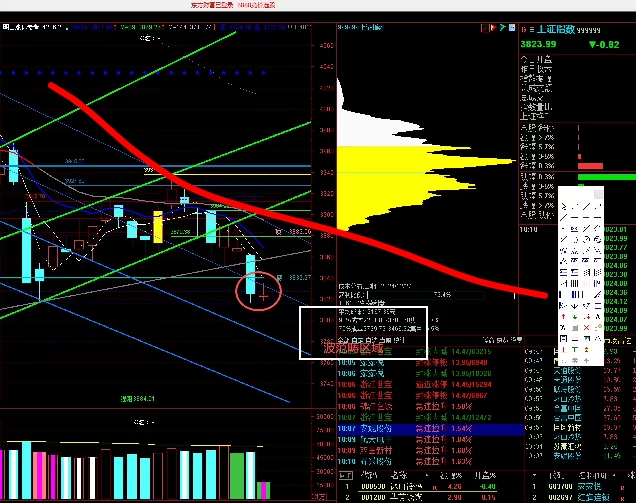636x503 pixels.
Task: Pick the red X delete tool
Action: pos(587,328)
